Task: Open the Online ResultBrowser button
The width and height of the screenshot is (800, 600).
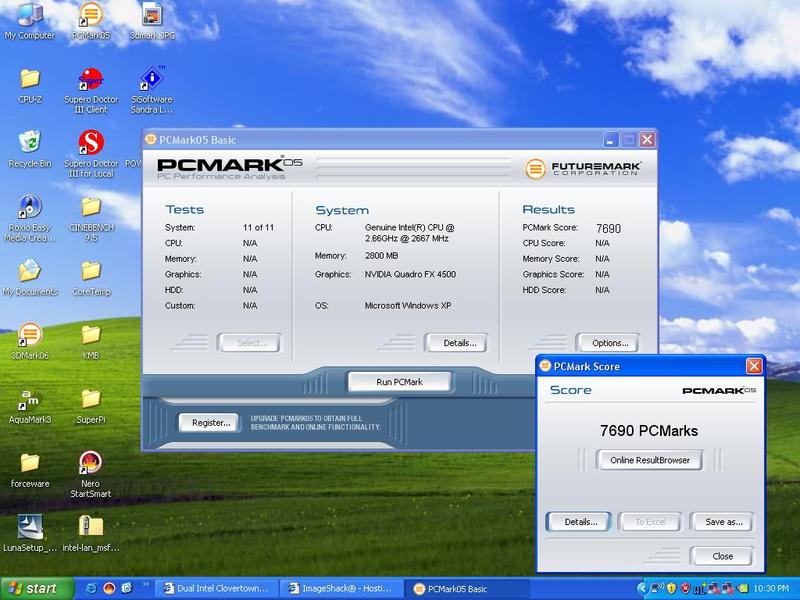Action: pos(649,460)
